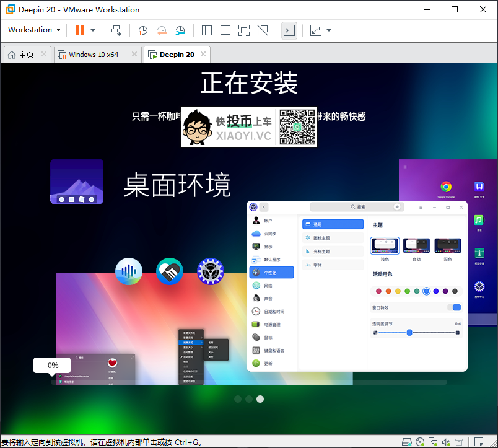Open the fullscreen options dropdown arrow
Screen dimensions: 498x448
(x=329, y=30)
